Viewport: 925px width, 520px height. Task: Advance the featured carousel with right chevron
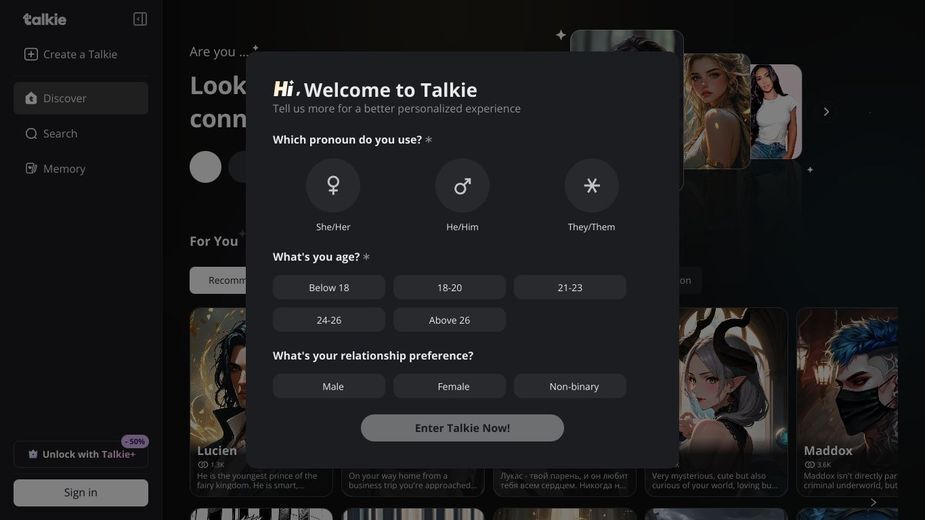(x=826, y=112)
